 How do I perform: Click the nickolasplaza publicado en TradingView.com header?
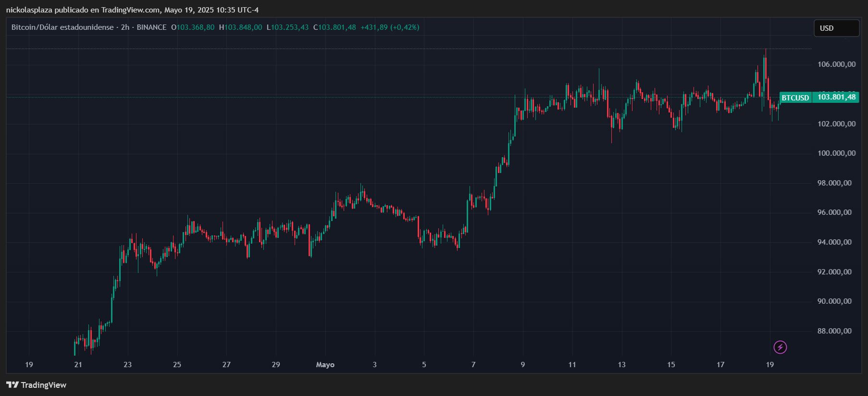tap(132, 10)
